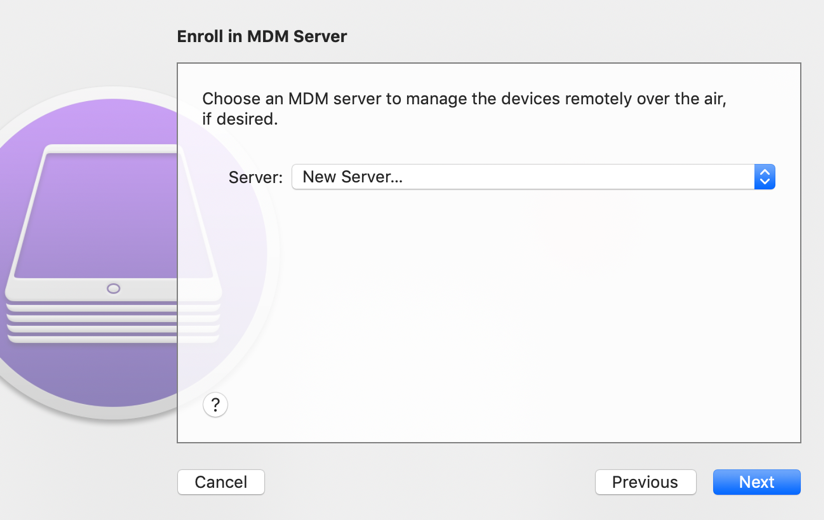The image size is (824, 520).
Task: Continue with the blue Next button
Action: click(757, 482)
